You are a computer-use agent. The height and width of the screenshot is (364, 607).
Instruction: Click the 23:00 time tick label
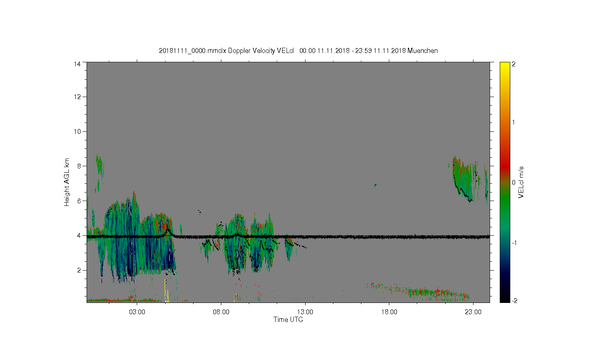click(x=473, y=312)
